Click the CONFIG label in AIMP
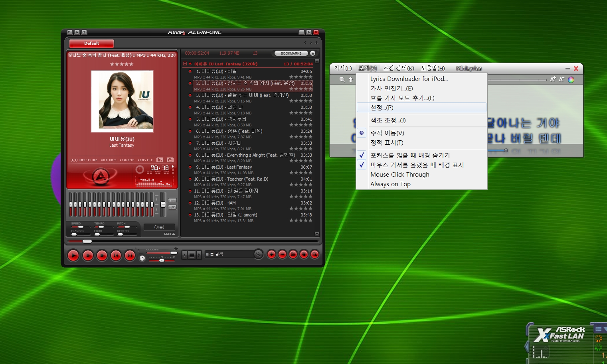Image resolution: width=607 pixels, height=364 pixels. click(x=170, y=234)
